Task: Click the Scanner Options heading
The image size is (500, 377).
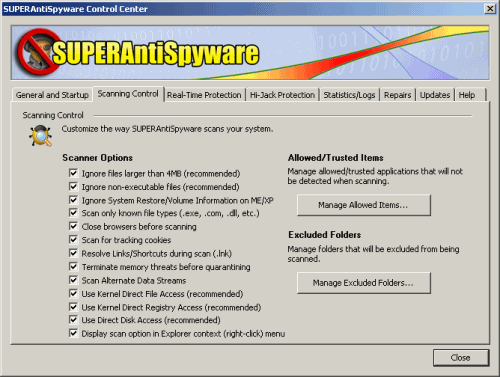Action: coord(97,158)
